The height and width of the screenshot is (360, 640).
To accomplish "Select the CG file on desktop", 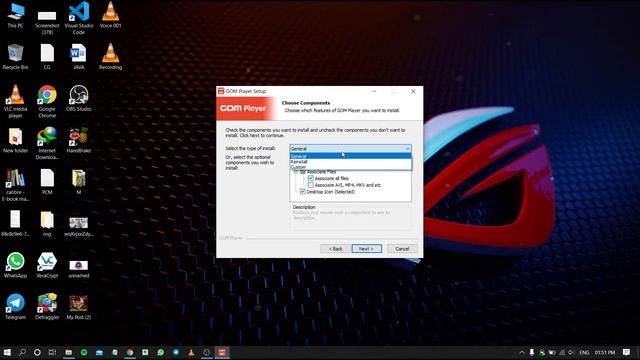I will pyautogui.click(x=47, y=57).
